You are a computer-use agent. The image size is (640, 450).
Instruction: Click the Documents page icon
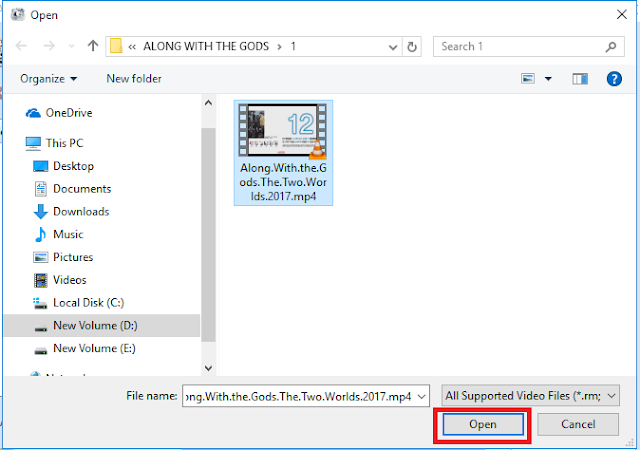(x=40, y=189)
